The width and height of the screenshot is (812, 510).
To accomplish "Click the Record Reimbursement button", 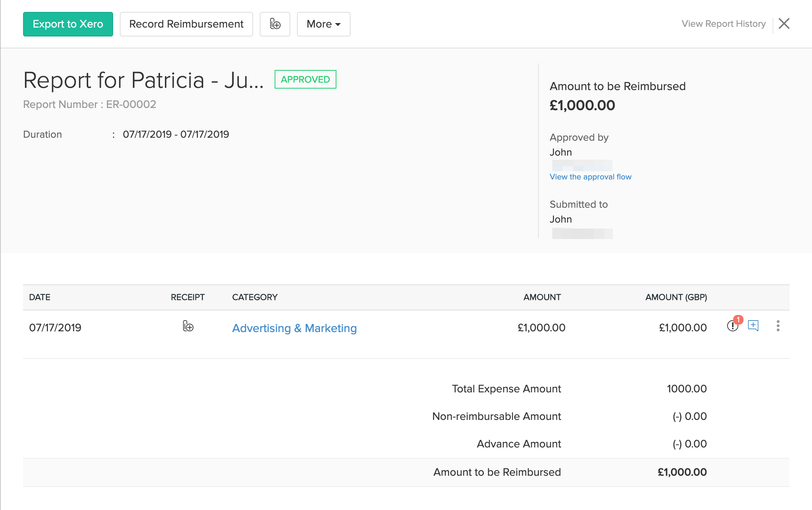I will click(186, 24).
